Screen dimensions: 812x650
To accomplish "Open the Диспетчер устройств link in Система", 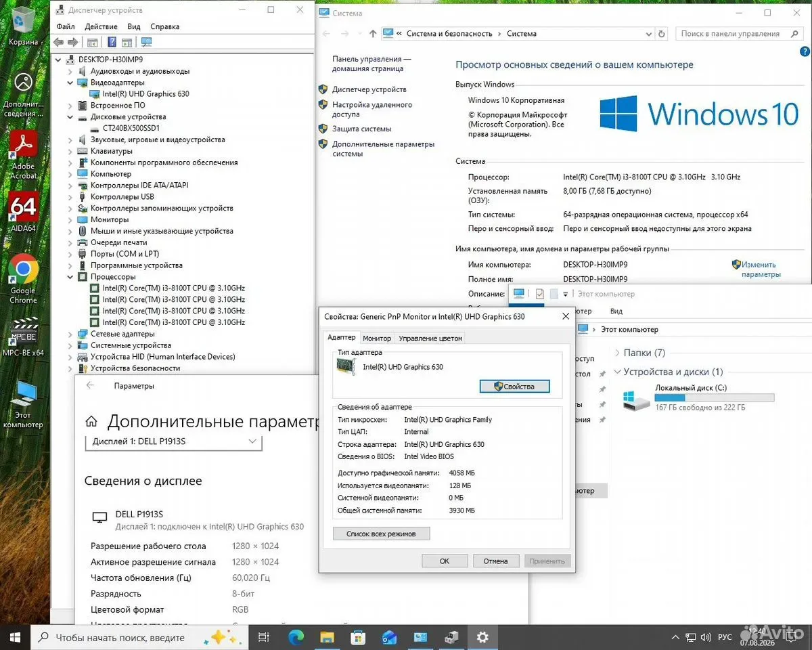I will 369,89.
